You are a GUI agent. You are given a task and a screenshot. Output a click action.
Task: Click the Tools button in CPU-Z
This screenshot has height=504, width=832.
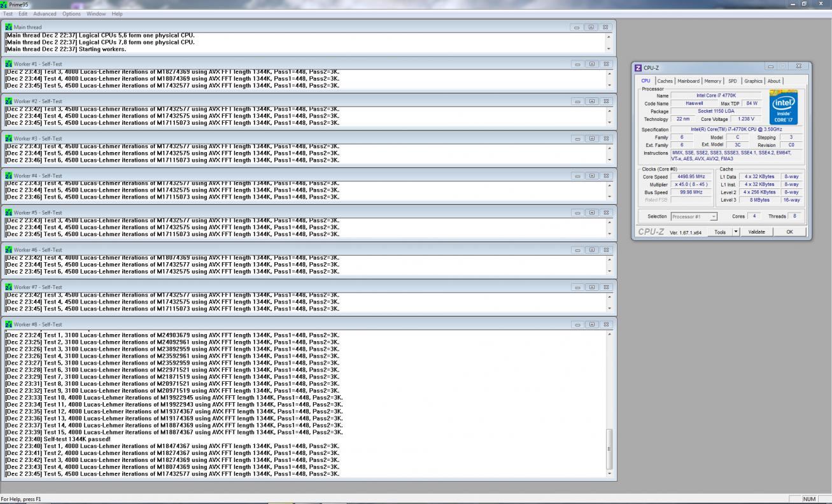tap(720, 232)
